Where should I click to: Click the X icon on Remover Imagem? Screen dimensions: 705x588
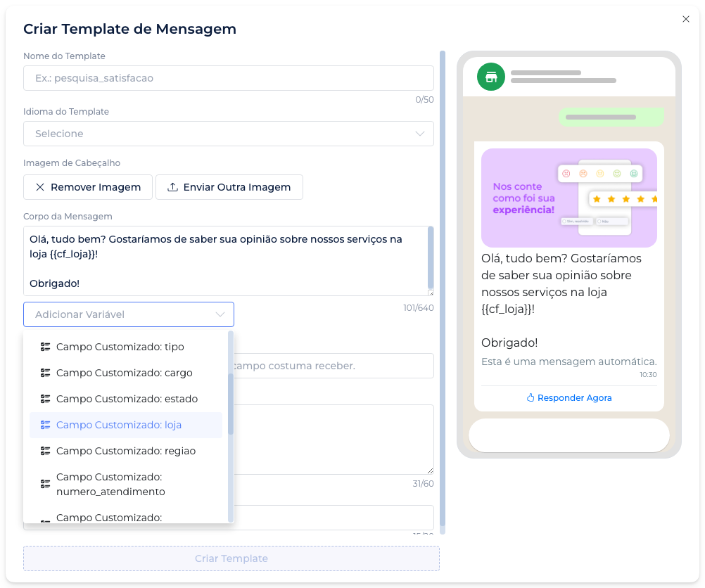pyautogui.click(x=40, y=187)
